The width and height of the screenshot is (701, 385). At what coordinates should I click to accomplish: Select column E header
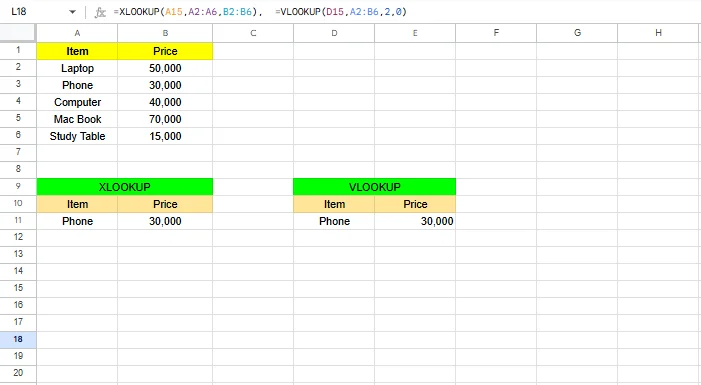tap(415, 33)
